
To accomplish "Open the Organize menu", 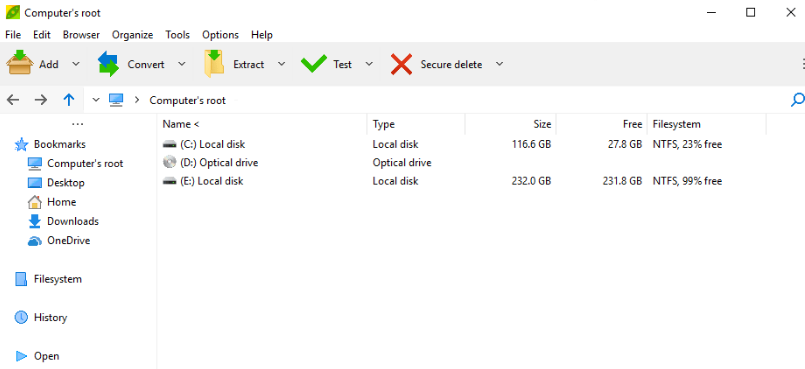I will click(132, 35).
